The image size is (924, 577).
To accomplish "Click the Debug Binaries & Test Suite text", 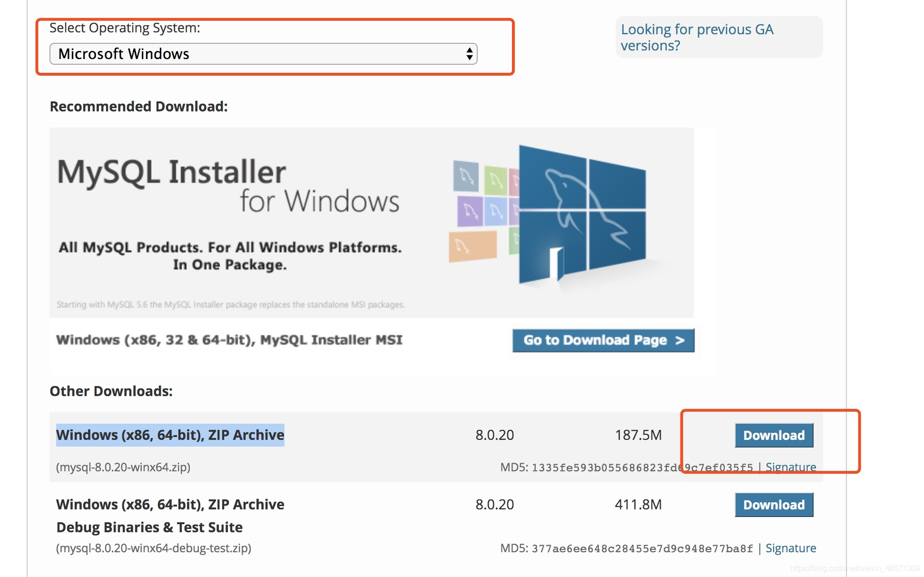I will pyautogui.click(x=149, y=527).
